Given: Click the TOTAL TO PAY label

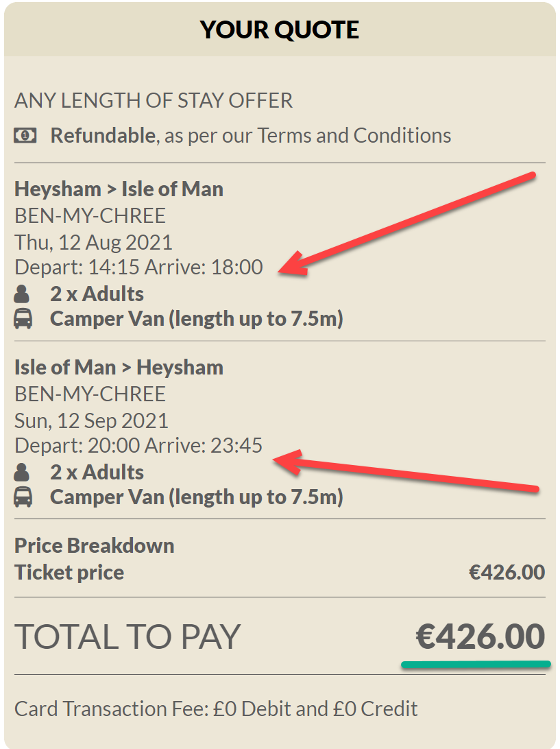Looking at the screenshot, I should point(127,637).
